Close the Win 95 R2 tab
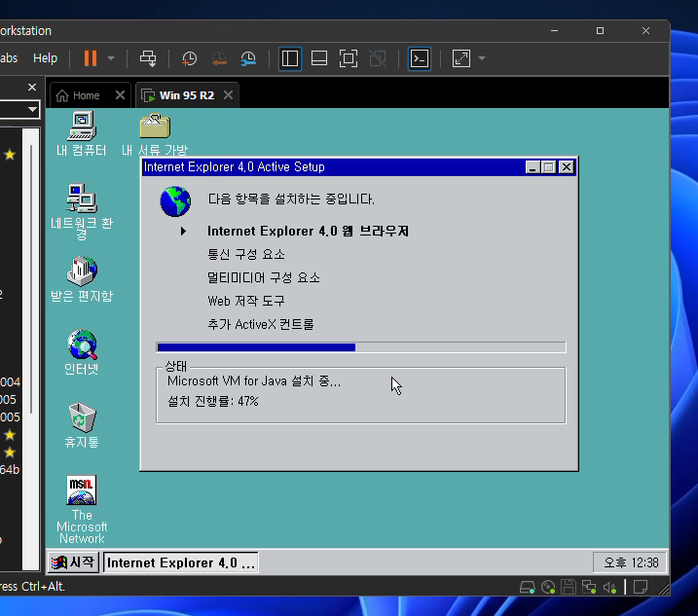This screenshot has height=616, width=698. tap(229, 94)
